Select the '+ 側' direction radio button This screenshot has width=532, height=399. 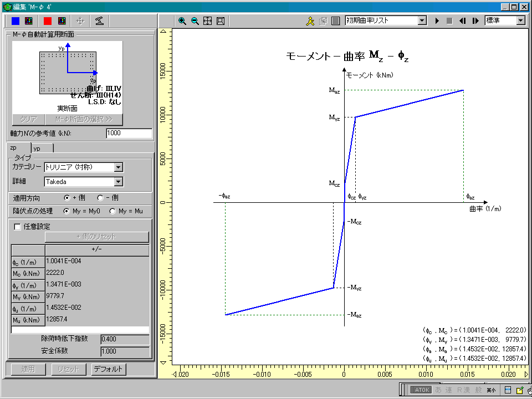click(x=67, y=197)
